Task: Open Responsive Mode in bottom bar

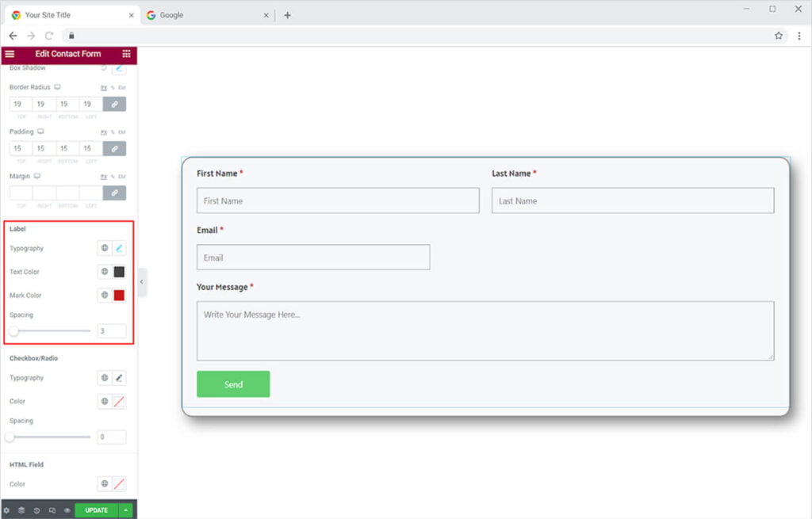Action: [x=52, y=510]
